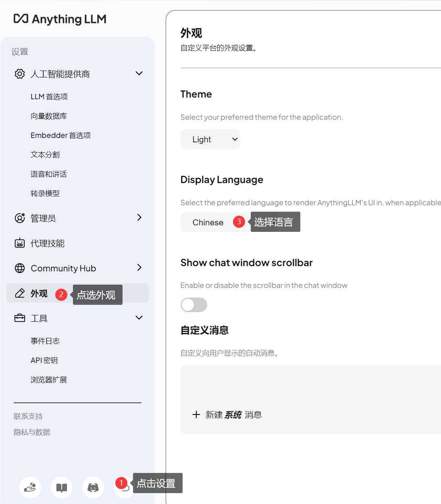Click the 隐私与数据 link

[x=32, y=432]
